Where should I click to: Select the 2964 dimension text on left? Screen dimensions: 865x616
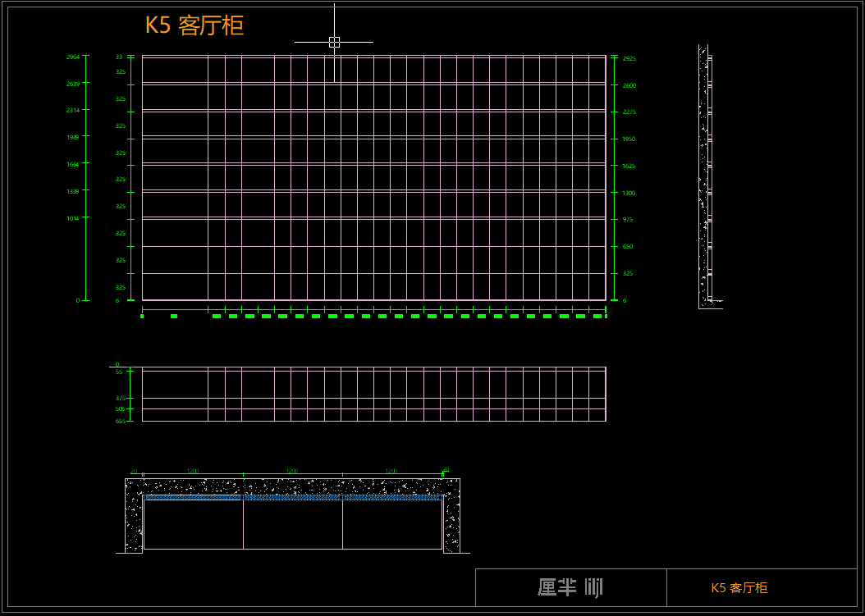pyautogui.click(x=73, y=57)
